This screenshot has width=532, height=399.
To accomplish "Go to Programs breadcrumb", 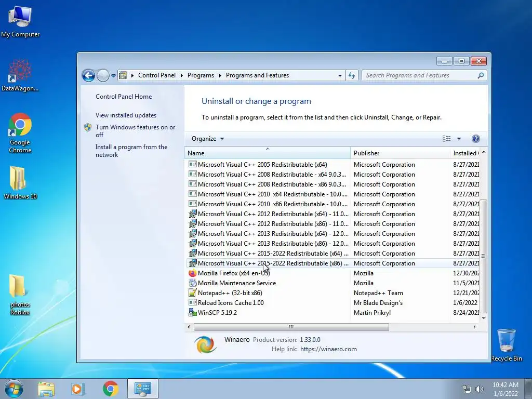I will pos(201,75).
